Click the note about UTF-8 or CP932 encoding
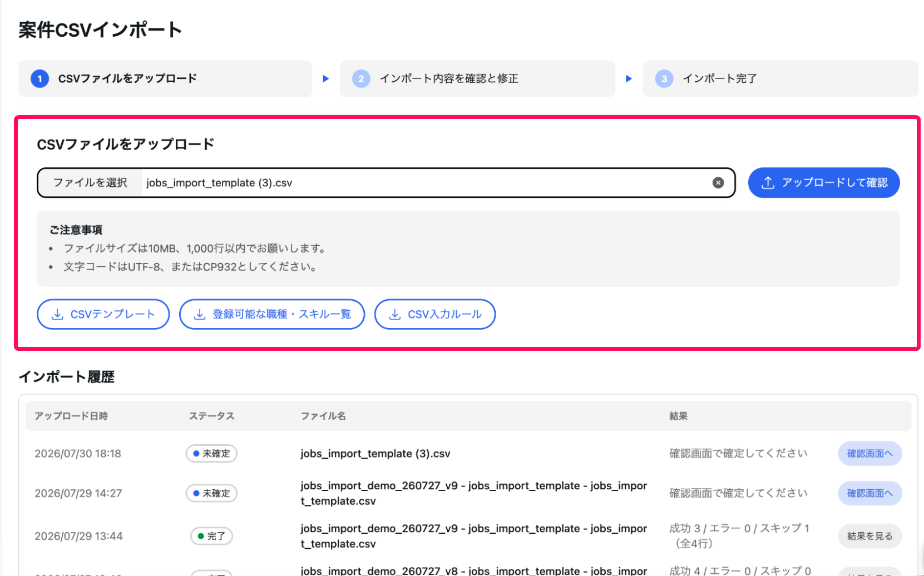924x576 pixels. [191, 267]
